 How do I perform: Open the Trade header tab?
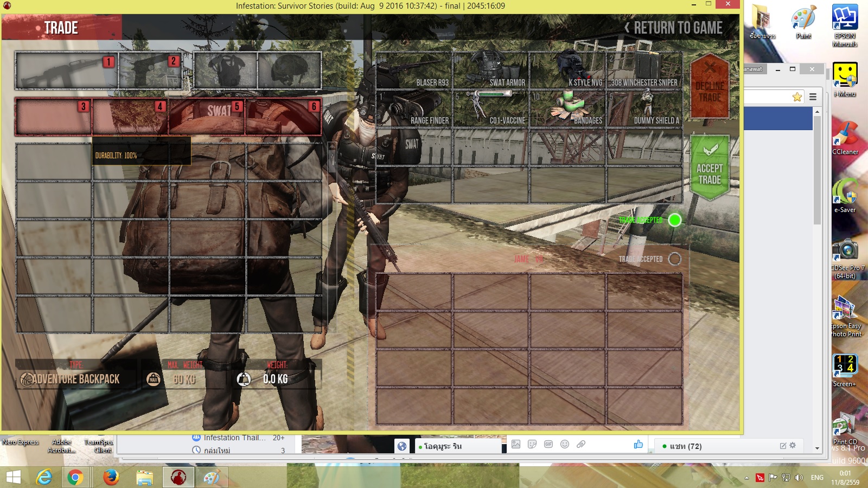[61, 28]
